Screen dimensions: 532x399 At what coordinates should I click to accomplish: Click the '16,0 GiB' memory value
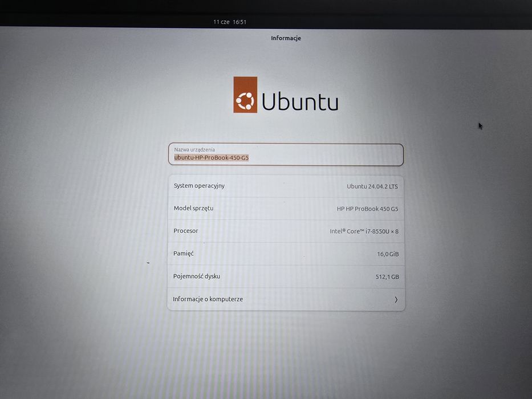click(388, 254)
